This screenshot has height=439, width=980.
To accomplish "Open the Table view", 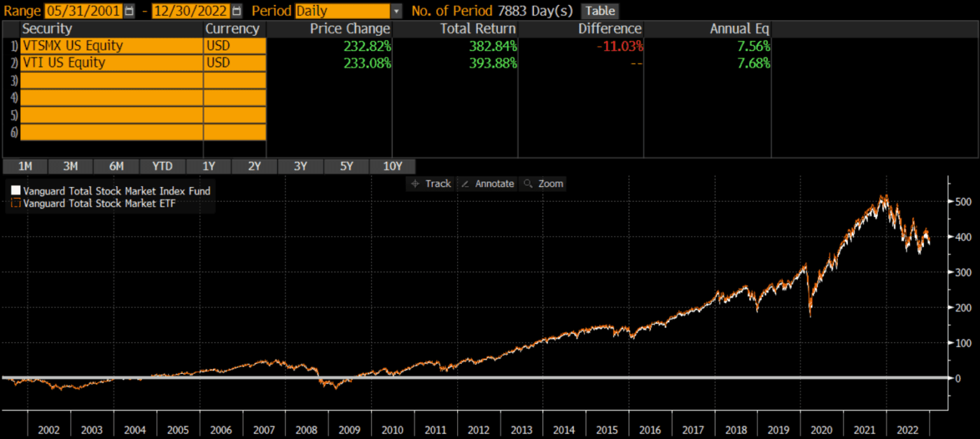I will coord(600,11).
